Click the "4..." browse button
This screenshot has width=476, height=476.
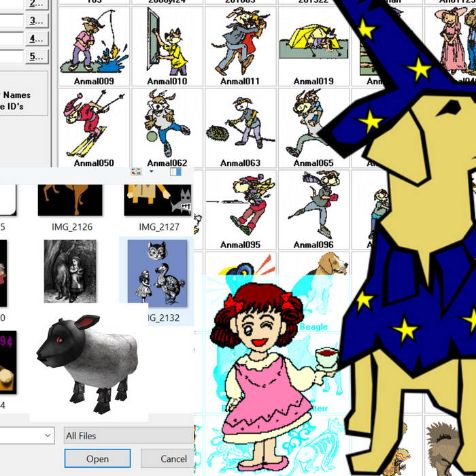pos(36,39)
